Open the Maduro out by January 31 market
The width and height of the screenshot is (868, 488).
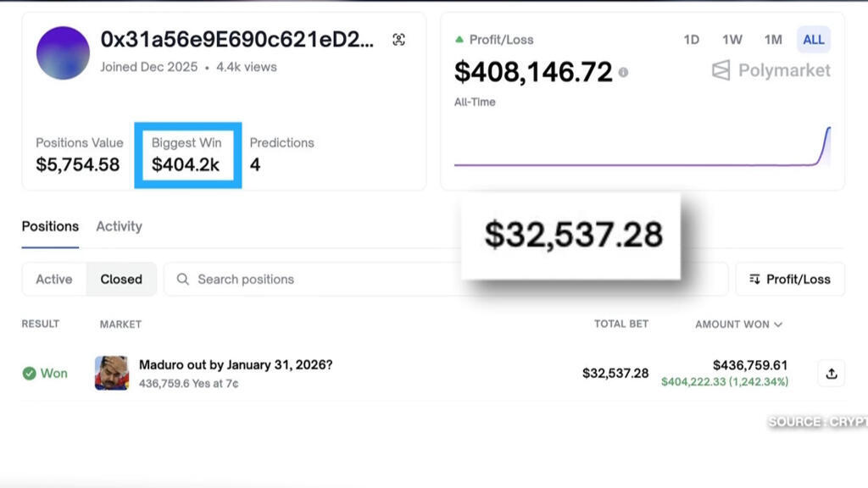pyautogui.click(x=236, y=365)
